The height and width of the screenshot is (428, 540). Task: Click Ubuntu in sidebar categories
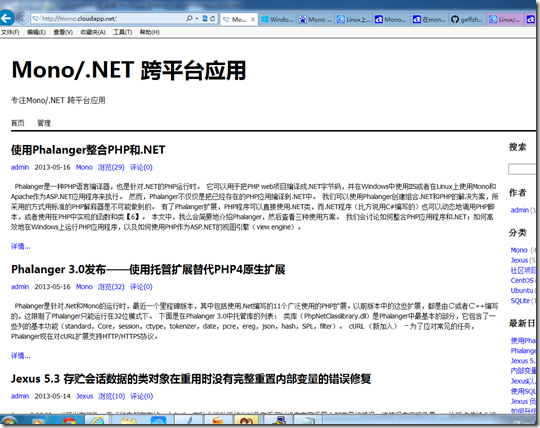pyautogui.click(x=521, y=290)
